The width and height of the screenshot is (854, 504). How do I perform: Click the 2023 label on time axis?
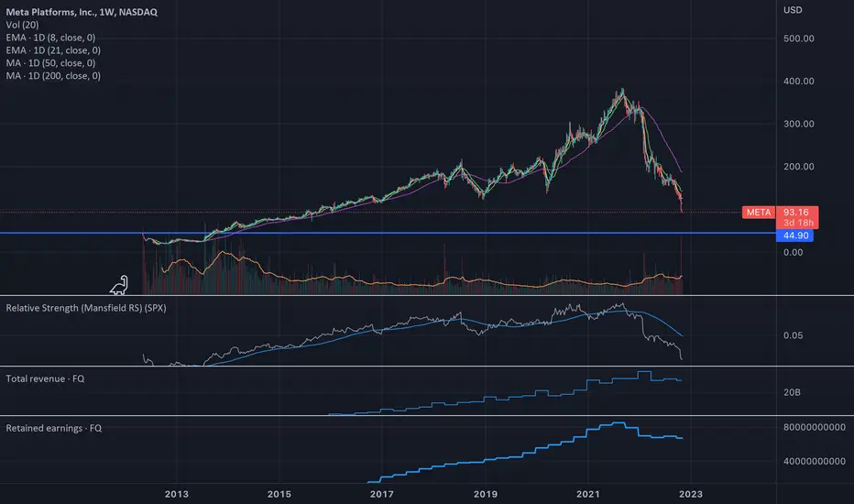[691, 494]
